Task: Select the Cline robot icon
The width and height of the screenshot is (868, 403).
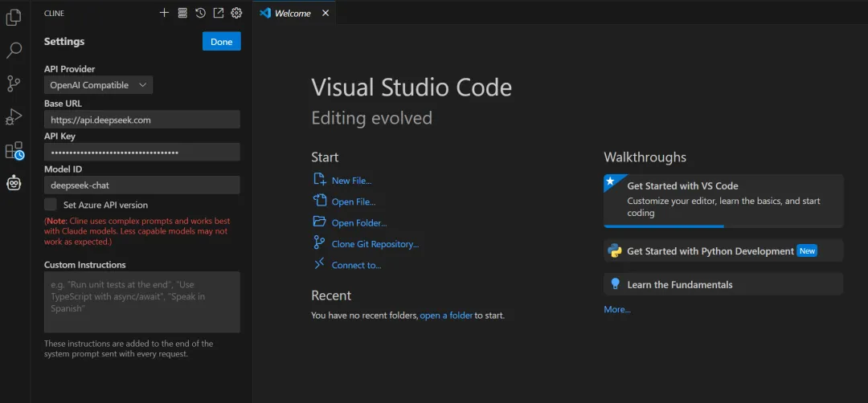Action: tap(14, 184)
